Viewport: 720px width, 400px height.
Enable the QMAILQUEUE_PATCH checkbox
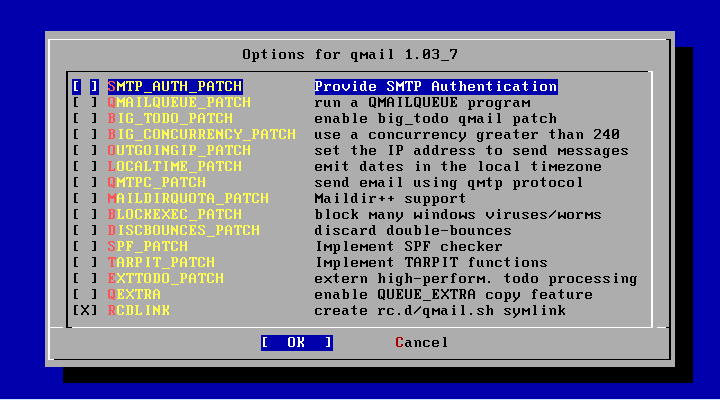point(85,102)
